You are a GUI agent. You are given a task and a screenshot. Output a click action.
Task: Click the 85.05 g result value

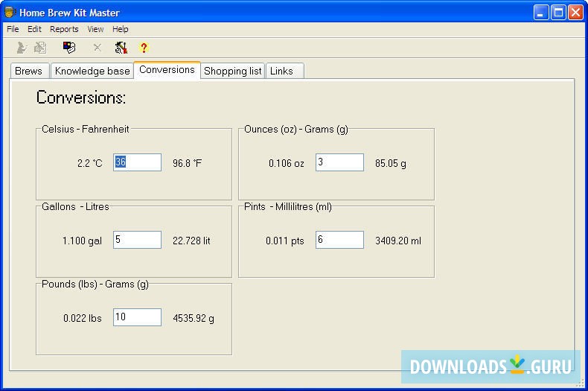click(x=390, y=163)
